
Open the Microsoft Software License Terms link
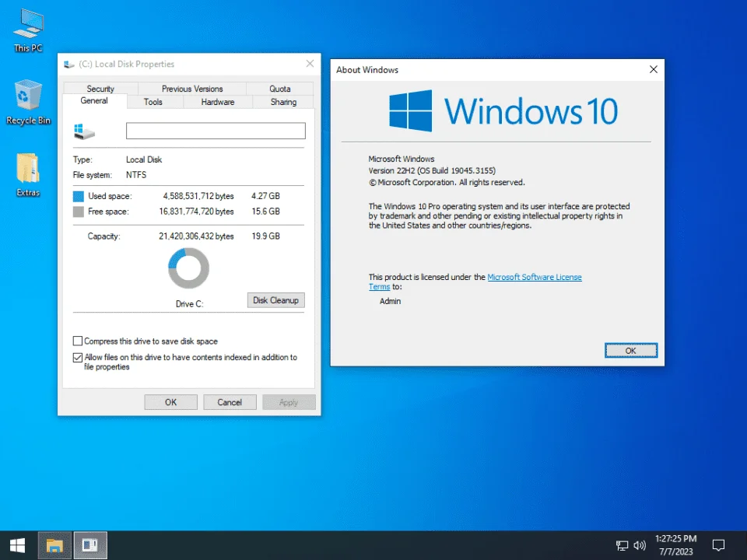pyautogui.click(x=534, y=277)
